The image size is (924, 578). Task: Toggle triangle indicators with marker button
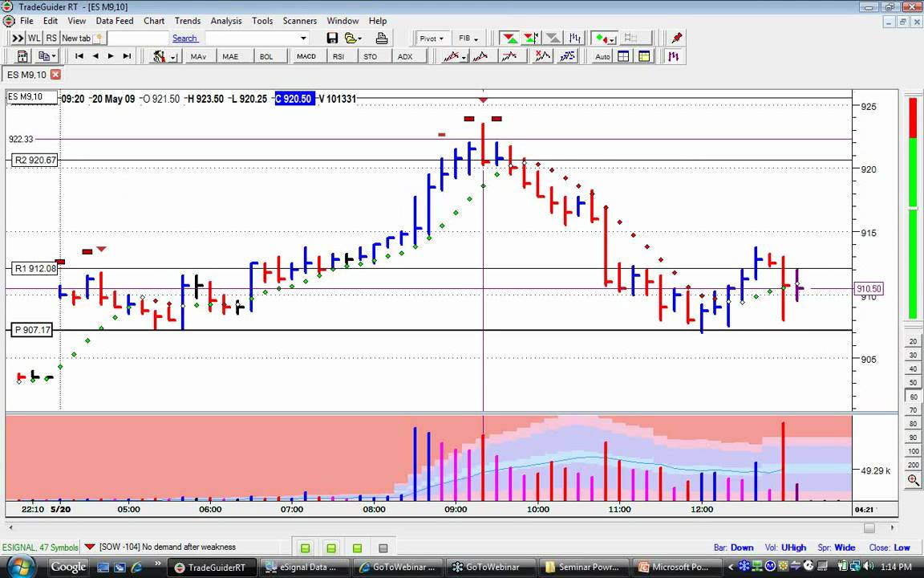pyautogui.click(x=531, y=39)
